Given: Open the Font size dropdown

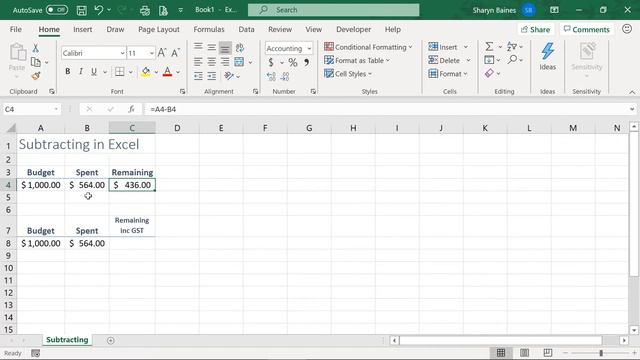Looking at the screenshot, I should 151,53.
